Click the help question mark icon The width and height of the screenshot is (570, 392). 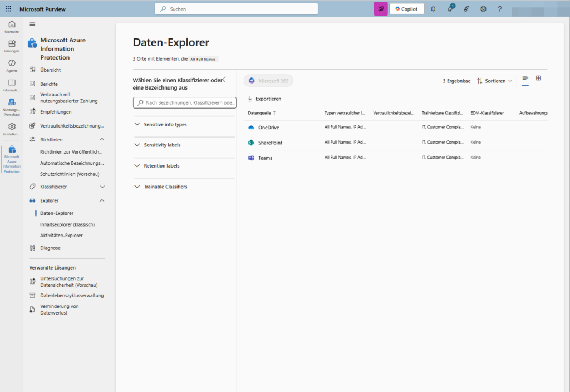pos(500,9)
